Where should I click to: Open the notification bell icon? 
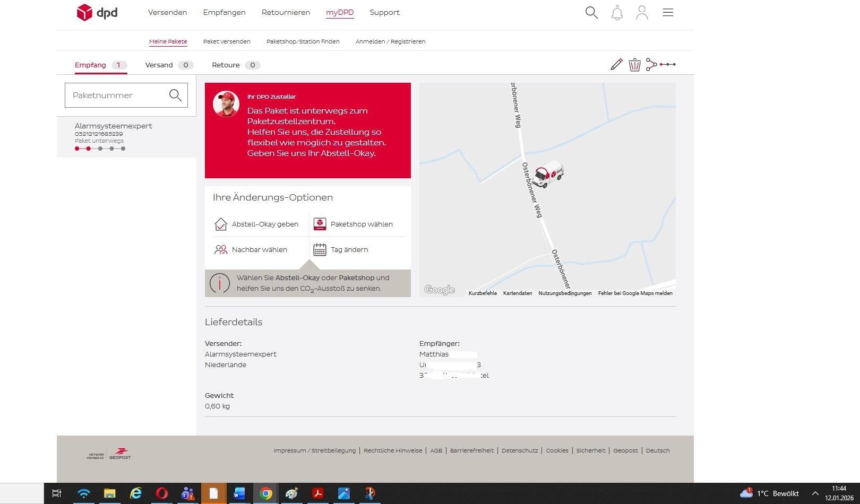coord(617,13)
